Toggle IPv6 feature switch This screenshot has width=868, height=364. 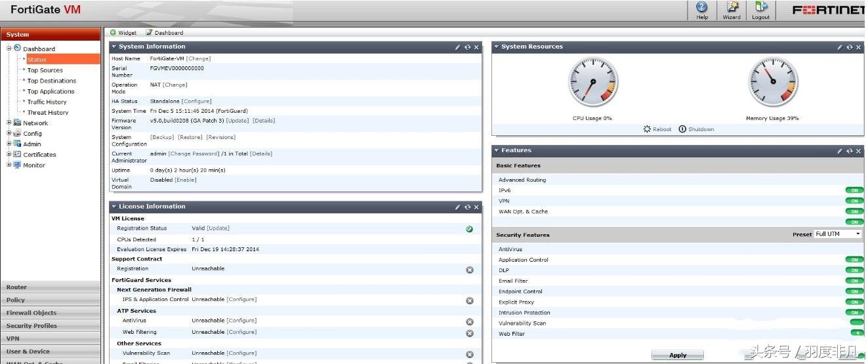pos(854,191)
